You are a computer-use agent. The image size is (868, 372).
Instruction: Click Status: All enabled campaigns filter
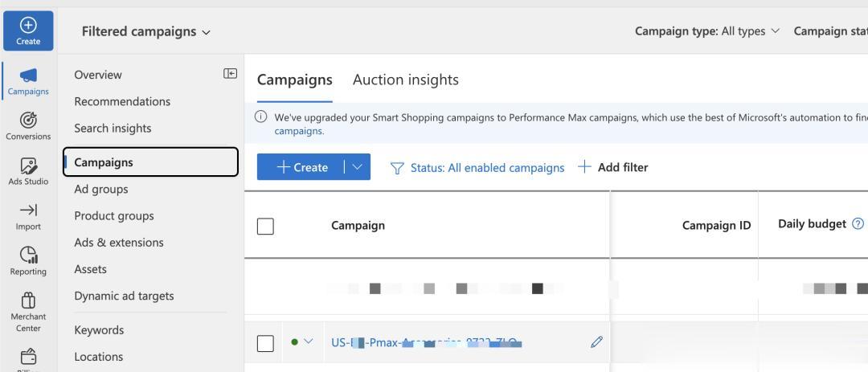(477, 168)
